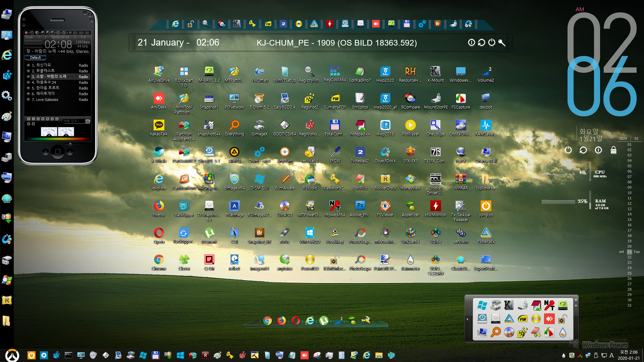Launch WinNTSetup from the desktop

[x=284, y=74]
